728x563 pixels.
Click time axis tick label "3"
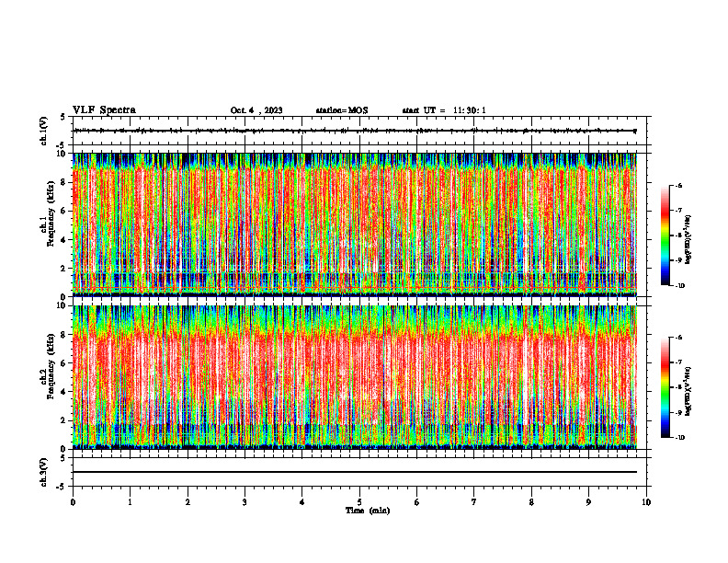[245, 502]
